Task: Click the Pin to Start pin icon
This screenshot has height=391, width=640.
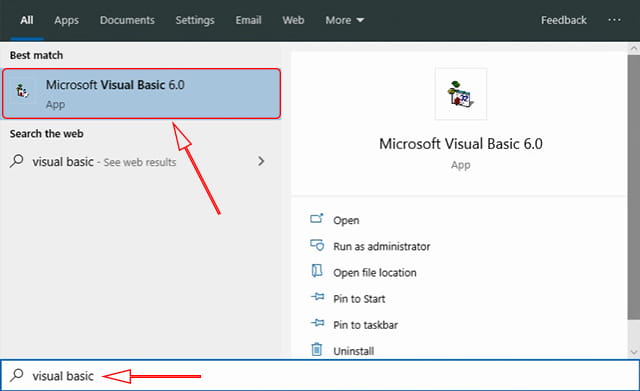Action: pyautogui.click(x=318, y=297)
